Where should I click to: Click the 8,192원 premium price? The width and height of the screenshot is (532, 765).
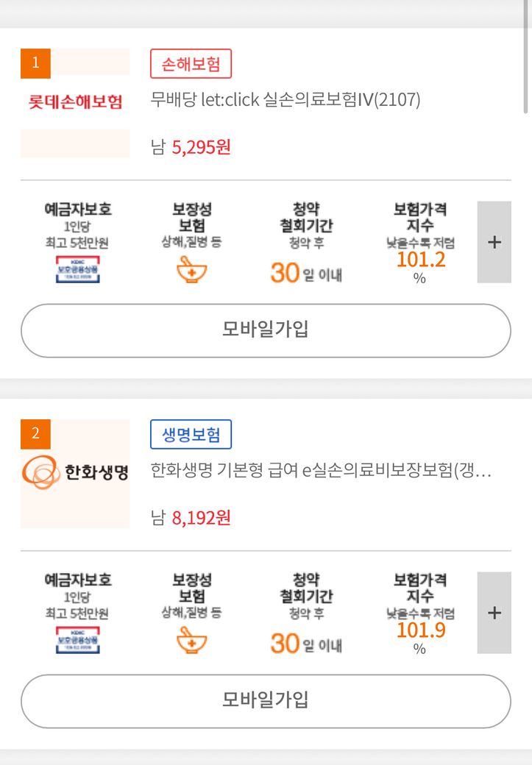(201, 519)
